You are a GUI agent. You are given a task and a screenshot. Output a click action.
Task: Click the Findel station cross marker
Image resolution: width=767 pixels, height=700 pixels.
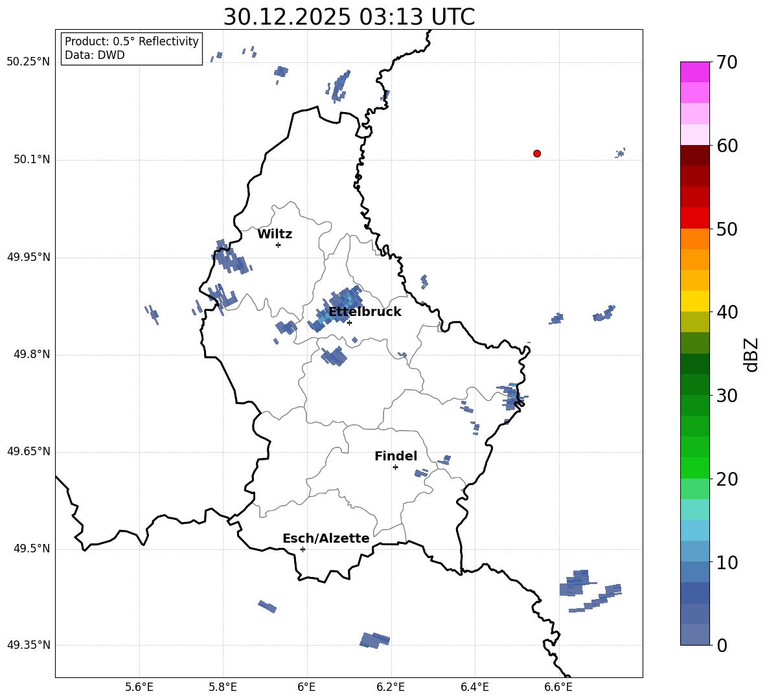click(395, 468)
